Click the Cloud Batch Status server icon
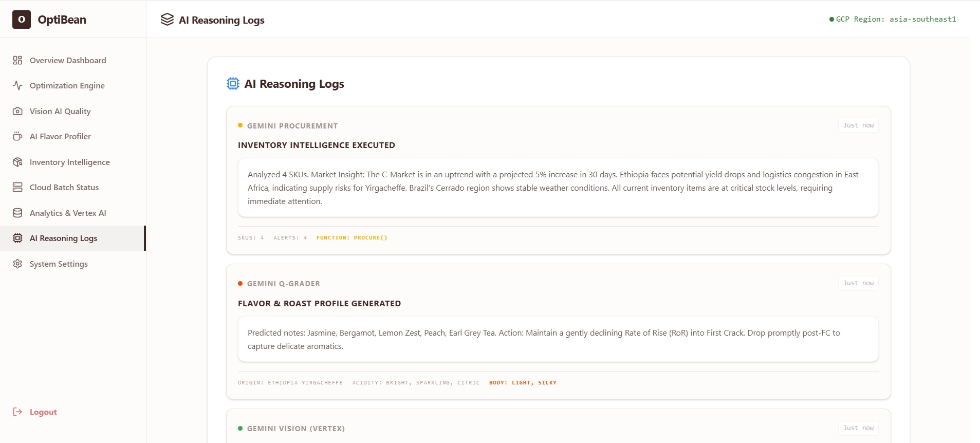 pos(17,187)
